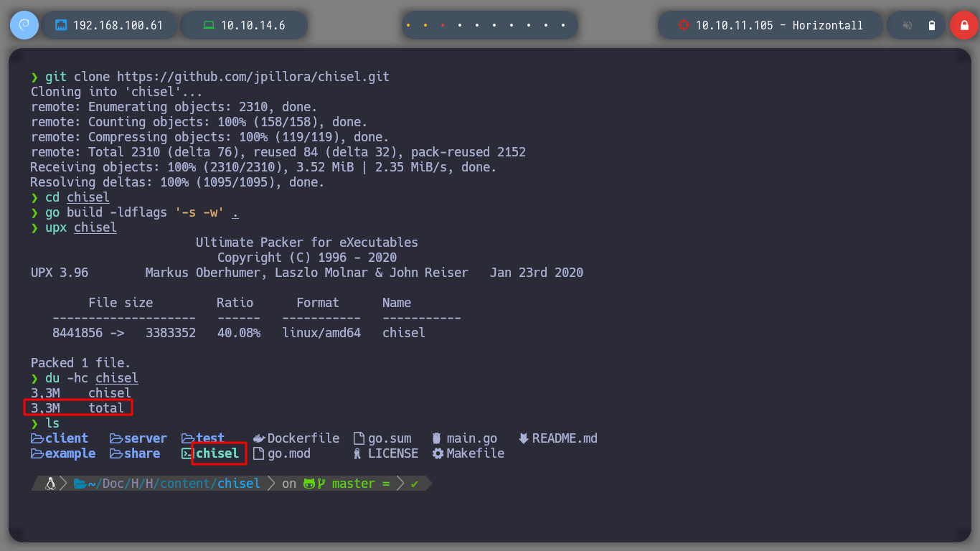Click the "Cloning into 'chisel'..." line
Viewport: 980px width, 551px height.
(117, 92)
